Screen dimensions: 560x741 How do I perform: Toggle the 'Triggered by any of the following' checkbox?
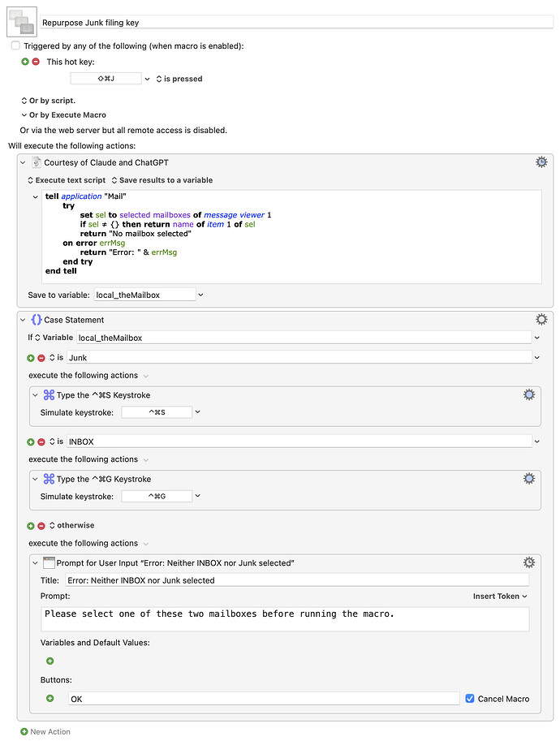(x=15, y=46)
